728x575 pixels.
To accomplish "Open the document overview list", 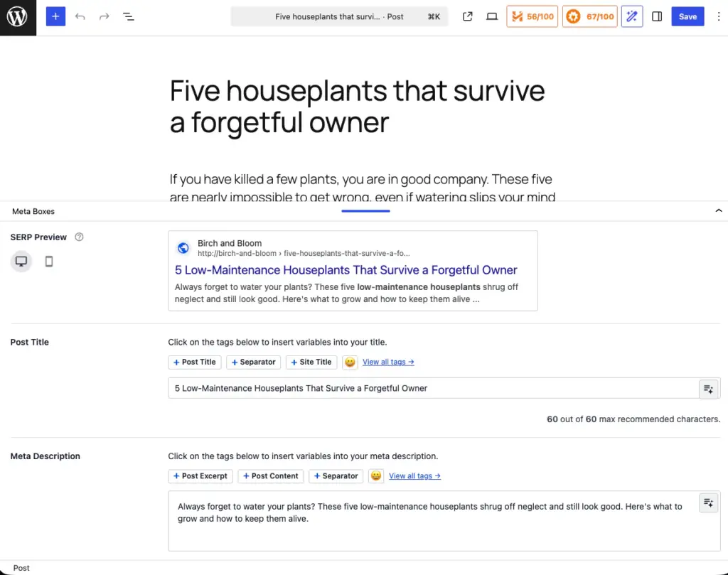I will click(129, 17).
